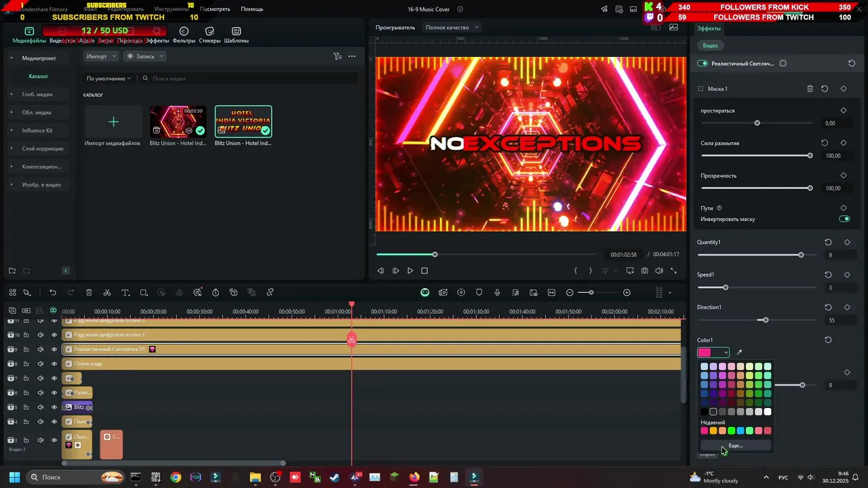The height and width of the screenshot is (488, 868).
Task: Open the Запись dropdown
Action: click(145, 56)
